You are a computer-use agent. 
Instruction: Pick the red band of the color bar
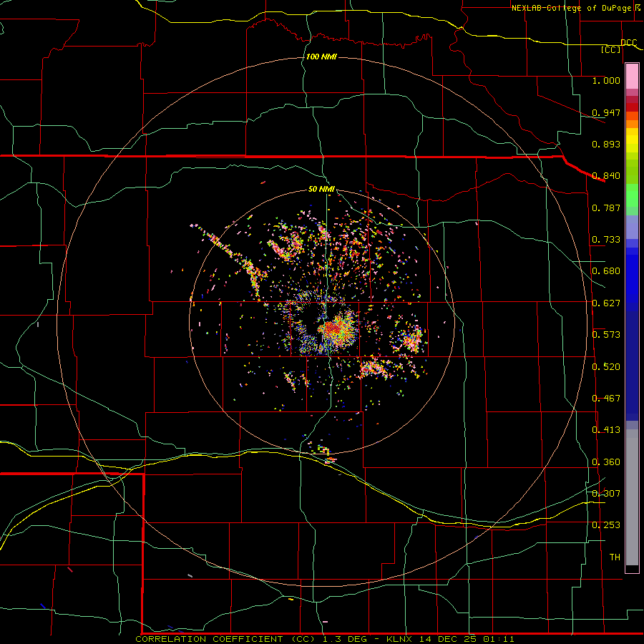pyautogui.click(x=632, y=107)
